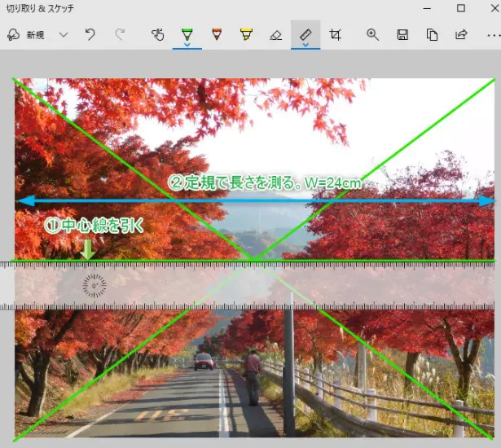Select the image crop tool
Viewport: 501px width, 448px height.
[335, 34]
